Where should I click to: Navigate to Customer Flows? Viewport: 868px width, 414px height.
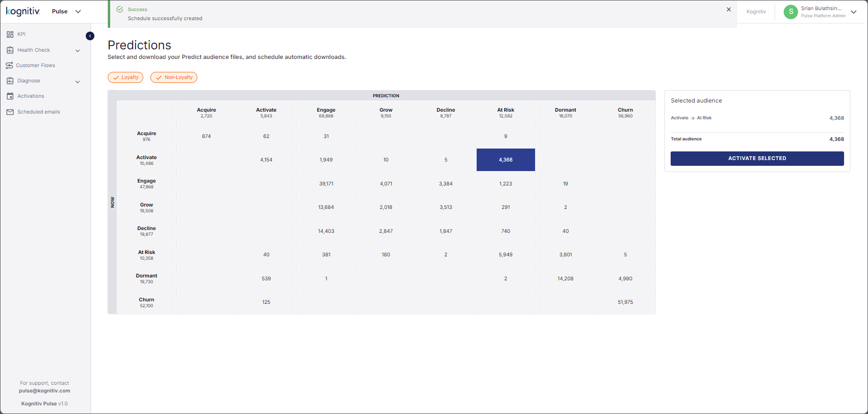click(35, 65)
